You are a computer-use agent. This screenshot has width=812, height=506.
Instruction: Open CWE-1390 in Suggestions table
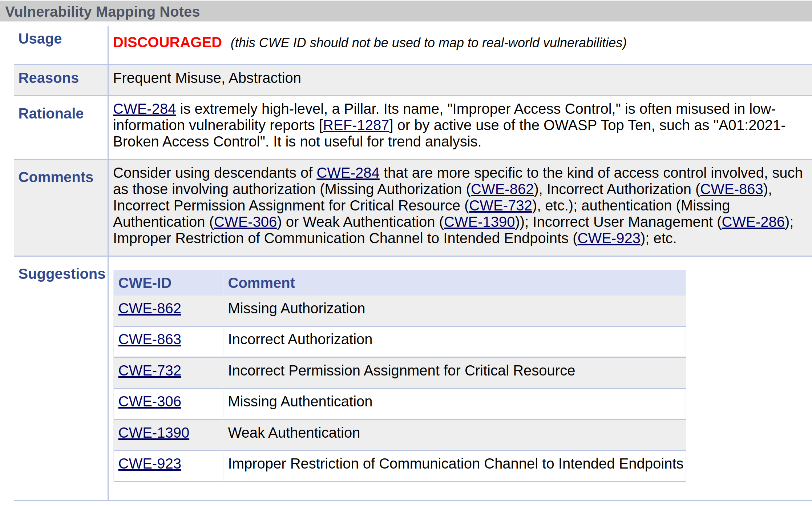click(154, 433)
